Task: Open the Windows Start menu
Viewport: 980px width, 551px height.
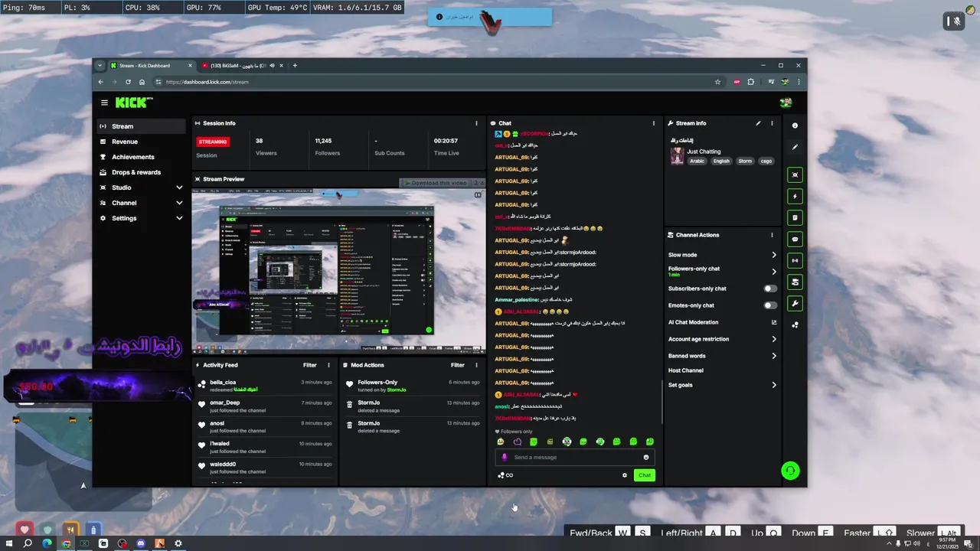Action: (8, 543)
